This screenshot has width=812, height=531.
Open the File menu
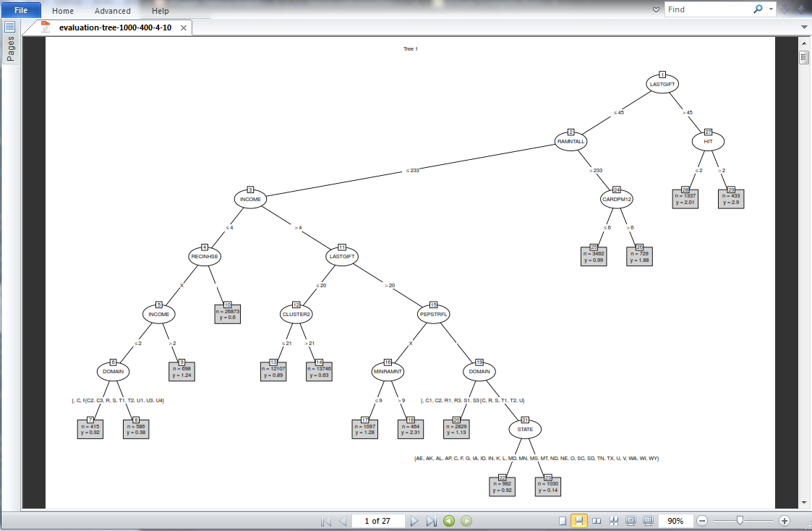(x=20, y=10)
